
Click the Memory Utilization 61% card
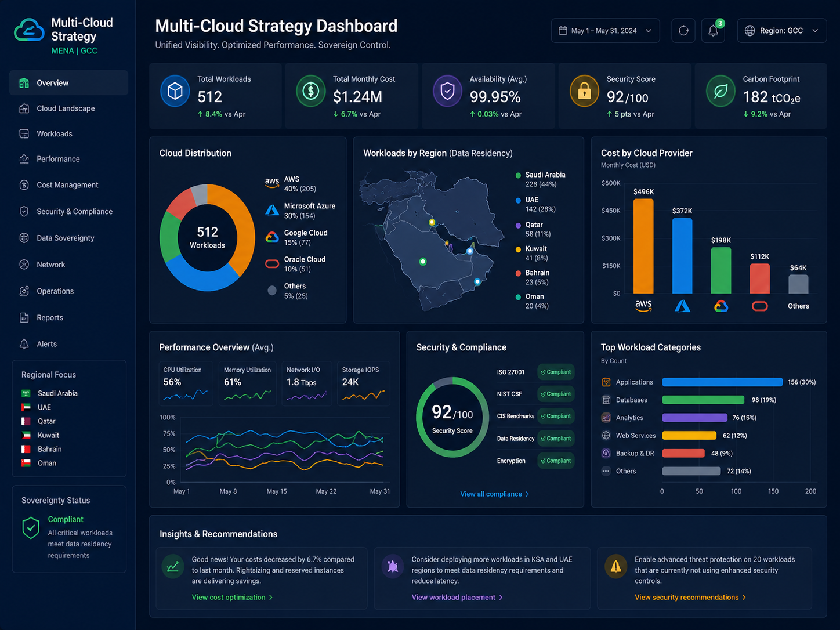[x=247, y=383]
